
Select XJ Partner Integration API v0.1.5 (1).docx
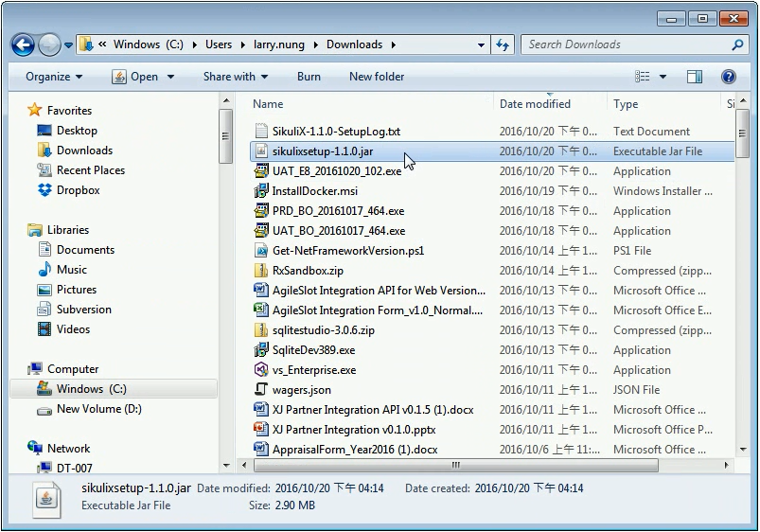pyautogui.click(x=373, y=410)
